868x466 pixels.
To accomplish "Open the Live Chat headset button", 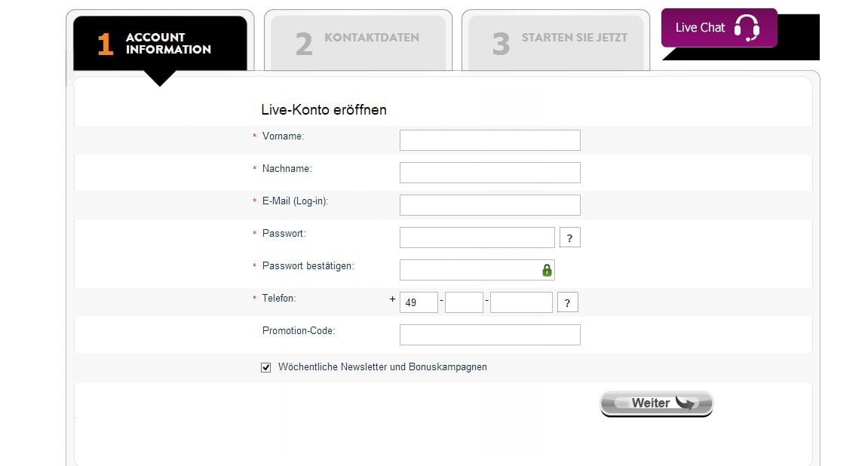I will (x=719, y=28).
